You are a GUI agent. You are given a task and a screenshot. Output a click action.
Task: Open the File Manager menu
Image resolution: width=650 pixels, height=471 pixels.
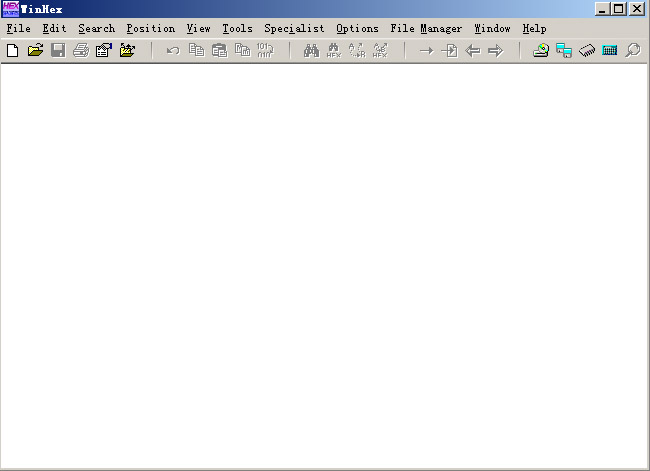click(426, 29)
